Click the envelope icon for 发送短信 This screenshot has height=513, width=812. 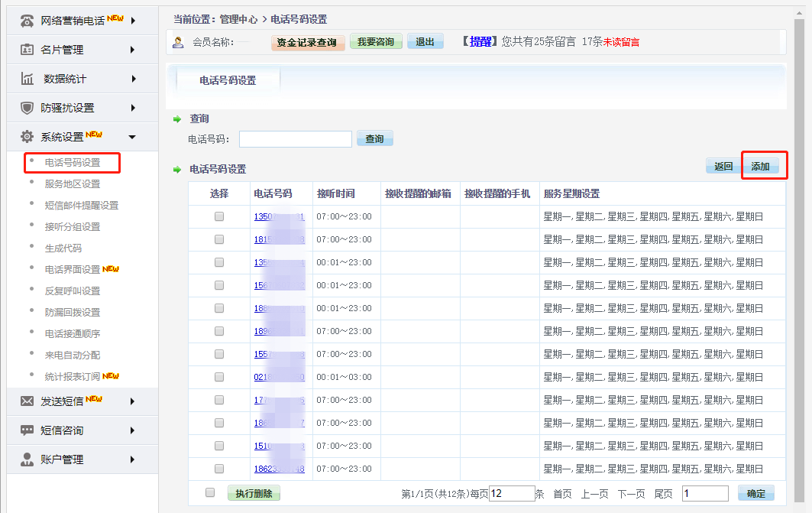click(x=27, y=401)
